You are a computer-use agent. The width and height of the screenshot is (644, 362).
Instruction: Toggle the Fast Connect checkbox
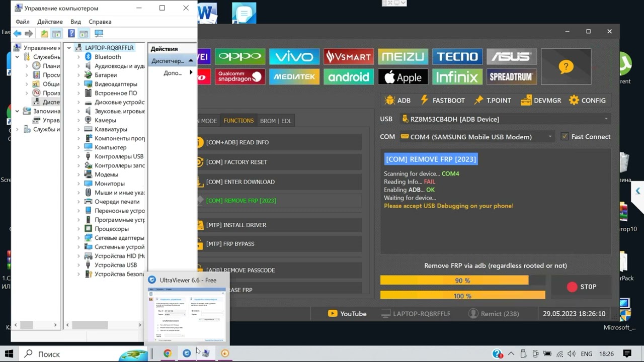tap(565, 136)
